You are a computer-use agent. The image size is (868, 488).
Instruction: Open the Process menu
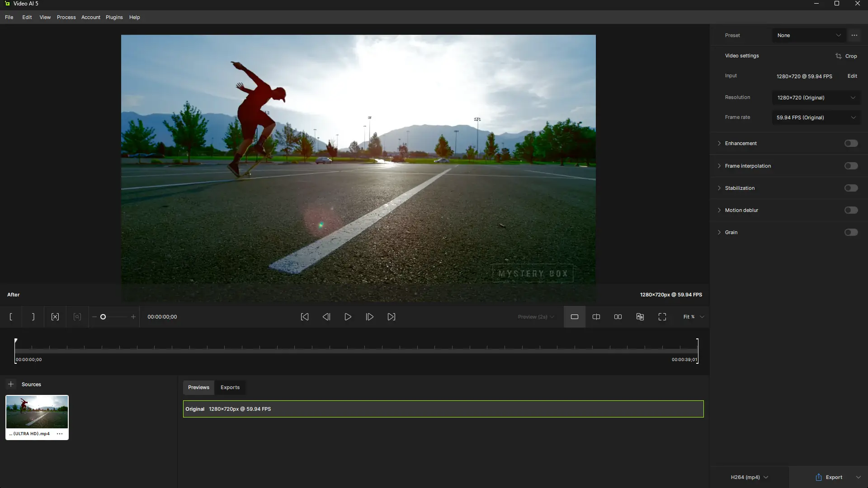click(x=66, y=17)
